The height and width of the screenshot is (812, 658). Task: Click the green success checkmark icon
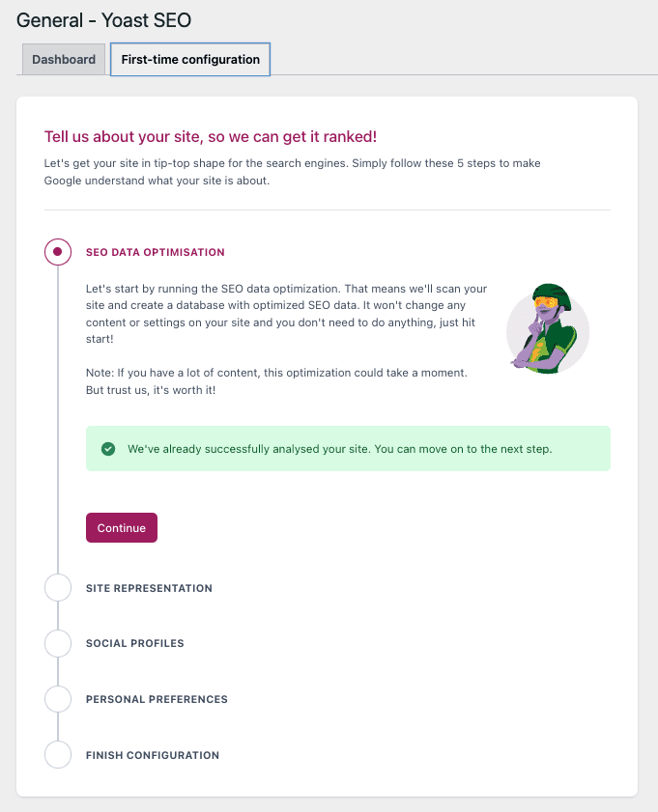pos(107,449)
